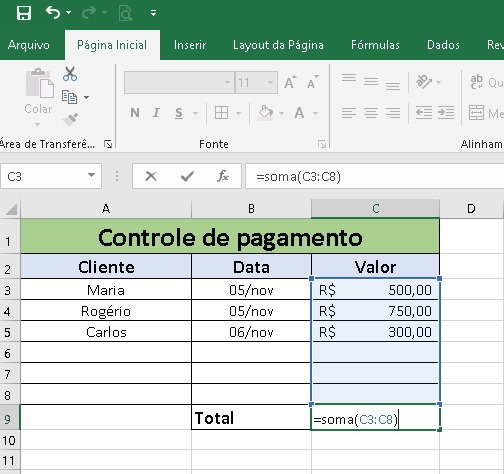504x474 pixels.
Task: Click the Print Preview icon
Action: point(125,13)
